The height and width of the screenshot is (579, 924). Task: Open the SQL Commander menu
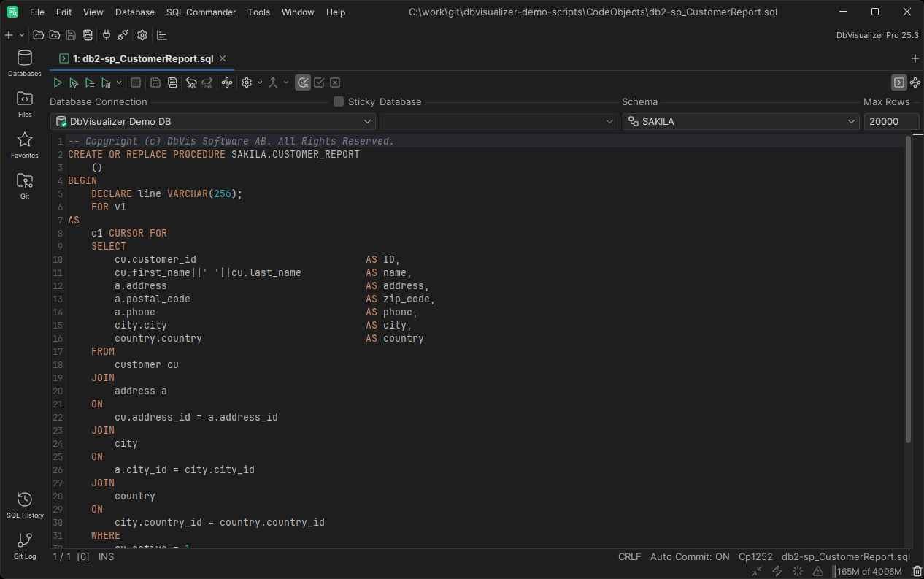(201, 12)
